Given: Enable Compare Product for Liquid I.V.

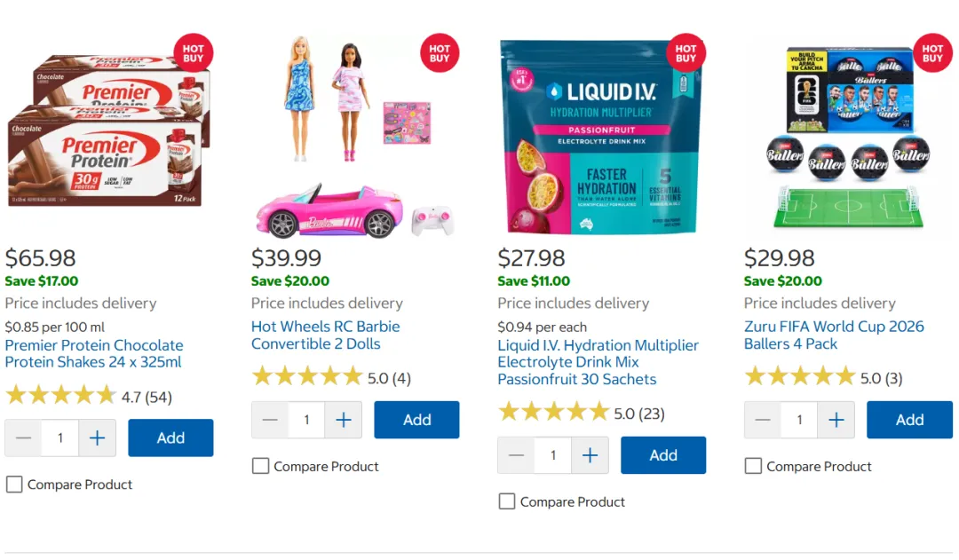Looking at the screenshot, I should click(x=507, y=502).
